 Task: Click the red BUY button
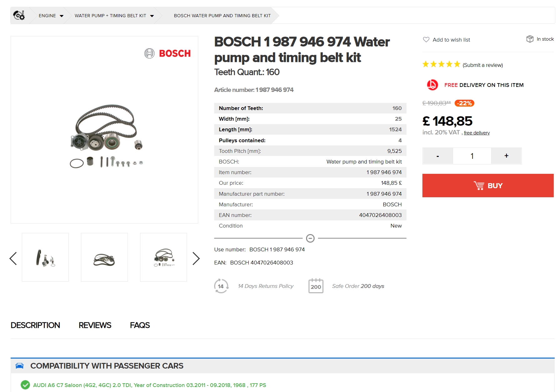point(488,186)
